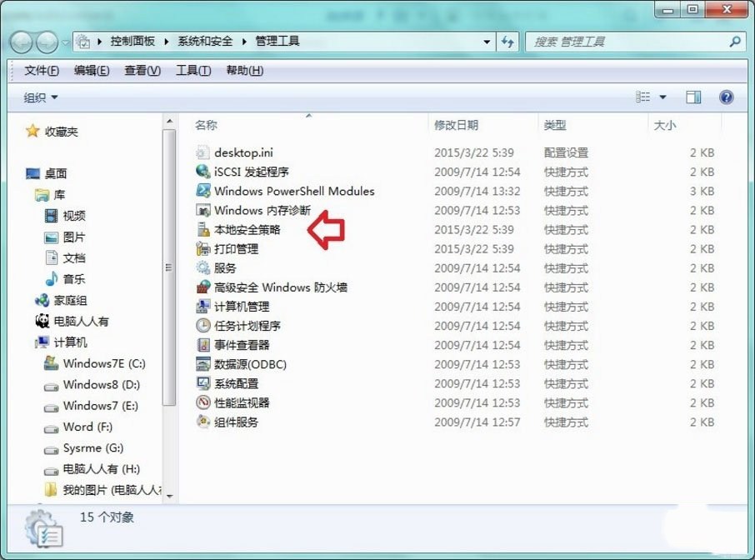Open the 组织 dropdown menu

[x=41, y=97]
